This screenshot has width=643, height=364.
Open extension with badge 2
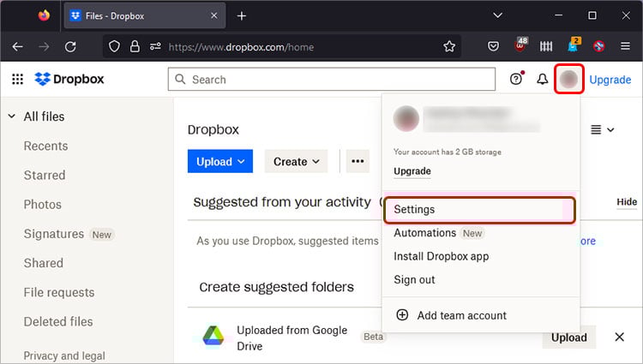(x=574, y=45)
